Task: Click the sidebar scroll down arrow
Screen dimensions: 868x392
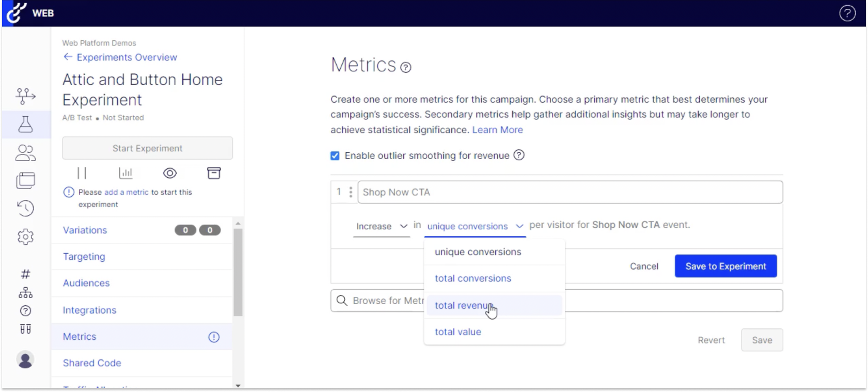Action: click(238, 385)
